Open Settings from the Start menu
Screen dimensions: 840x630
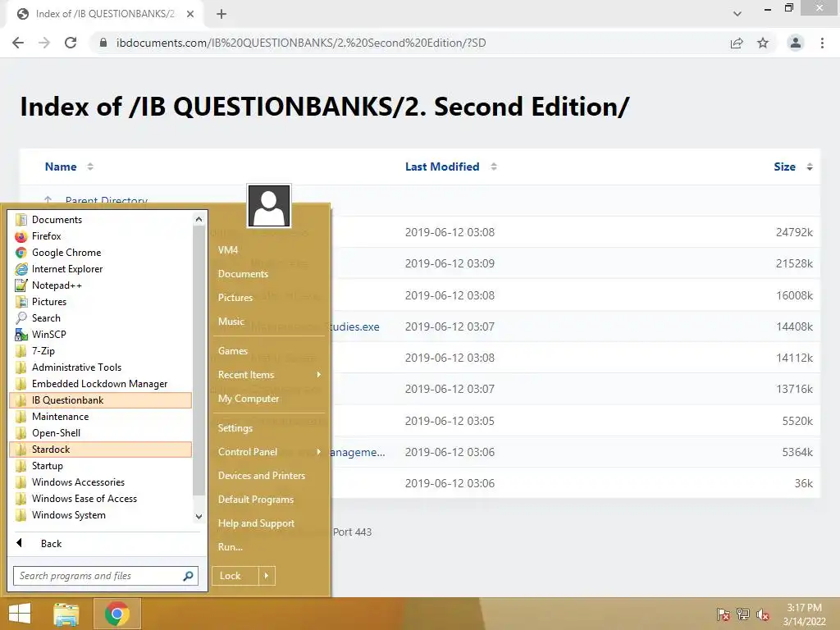[x=269, y=428]
